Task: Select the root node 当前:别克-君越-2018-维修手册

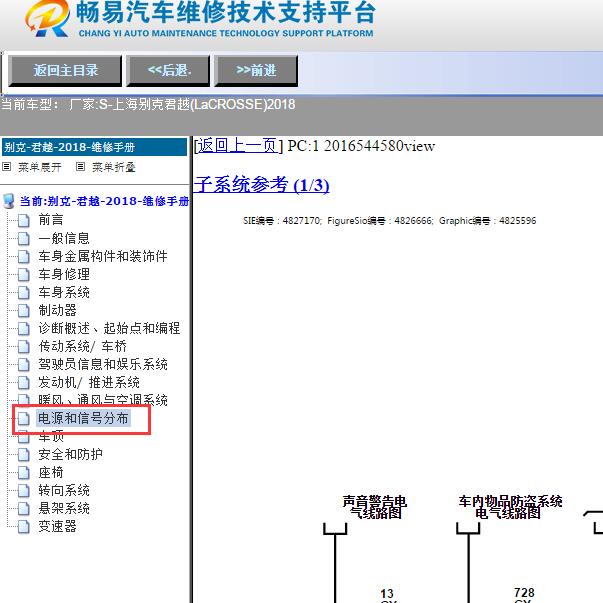Action: 104,201
